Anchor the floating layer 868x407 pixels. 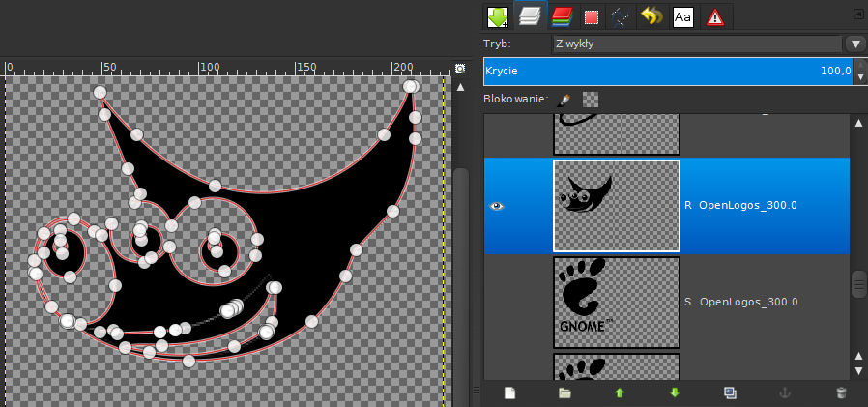785,393
